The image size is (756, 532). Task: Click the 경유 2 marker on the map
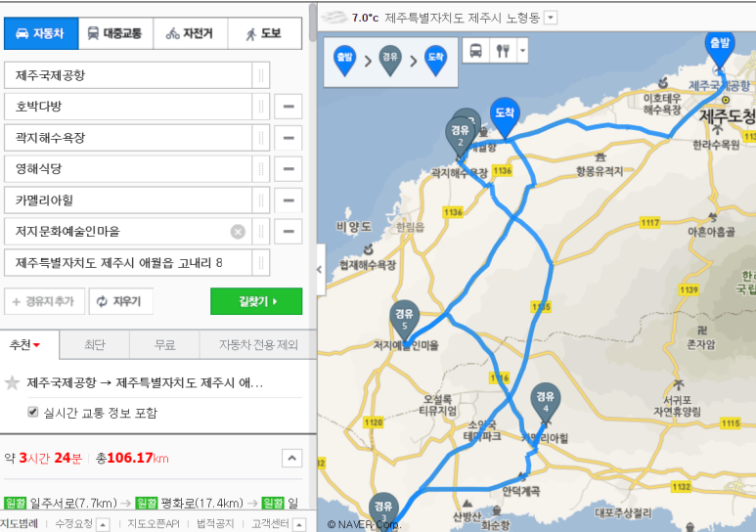(x=460, y=137)
